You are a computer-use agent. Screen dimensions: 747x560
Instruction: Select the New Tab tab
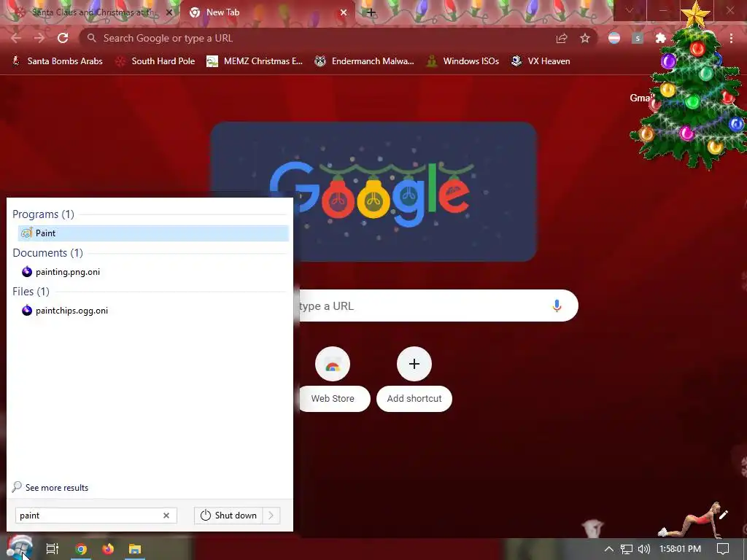pos(267,12)
